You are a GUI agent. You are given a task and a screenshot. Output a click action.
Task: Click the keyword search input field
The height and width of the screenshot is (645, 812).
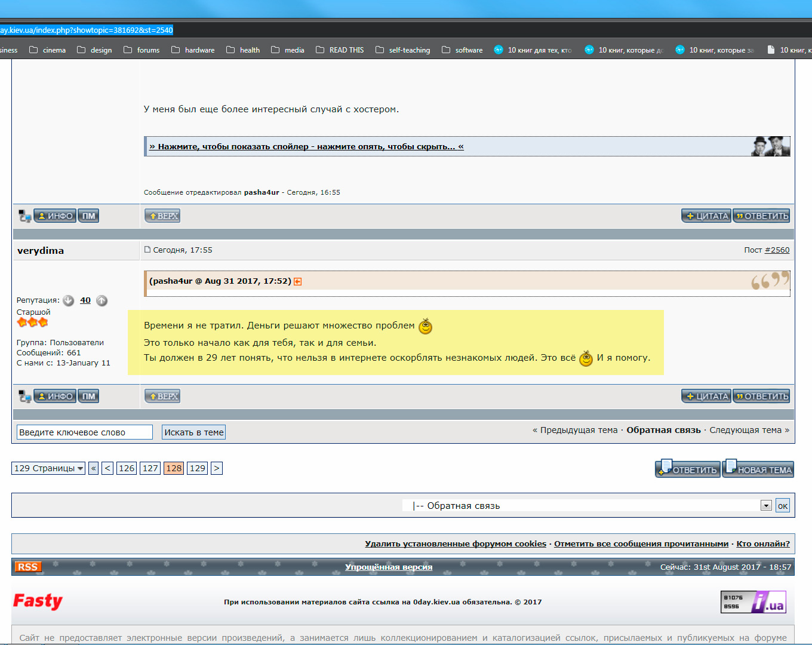pyautogui.click(x=85, y=432)
